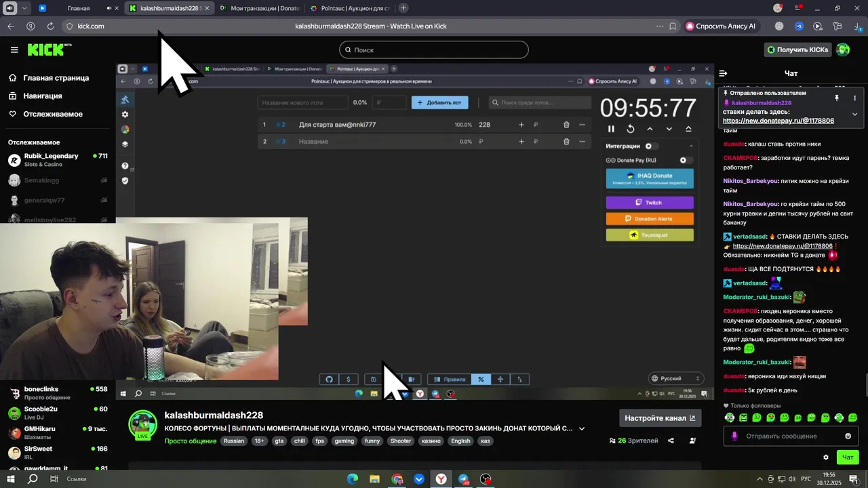Select the 'казино' tag
Screen dimensions: 868x488
(x=431, y=441)
